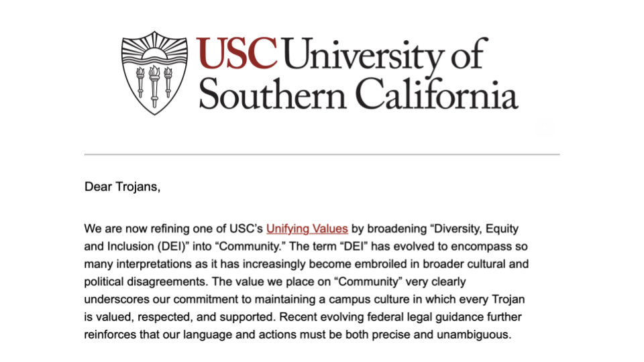
Task: Click the "Dear Trojans," greeting
Action: tap(123, 186)
